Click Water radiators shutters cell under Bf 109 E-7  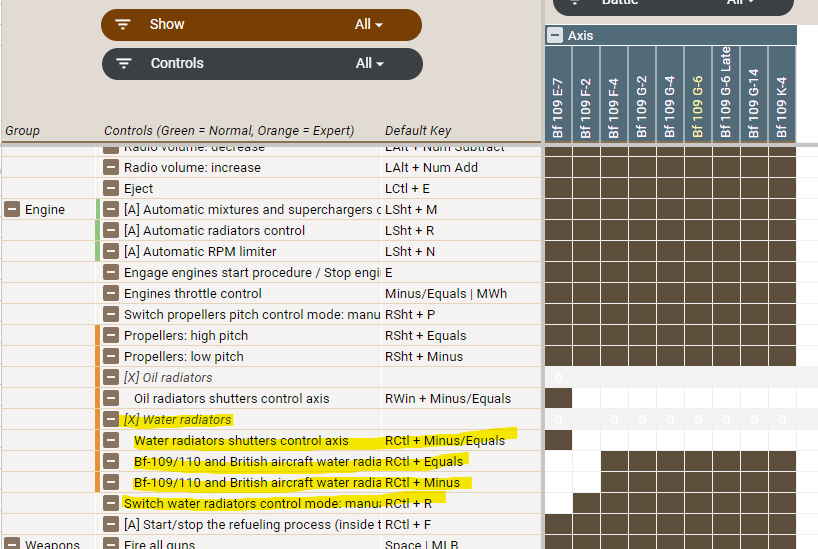(558, 440)
